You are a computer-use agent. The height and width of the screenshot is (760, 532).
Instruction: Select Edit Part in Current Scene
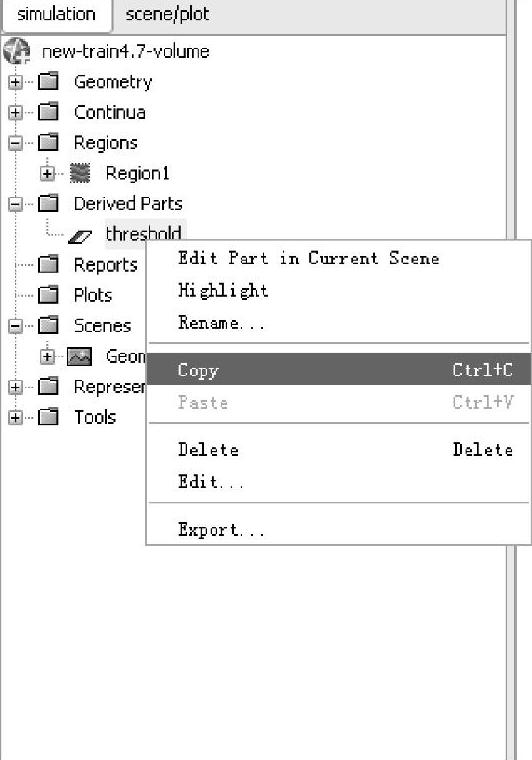[309, 258]
